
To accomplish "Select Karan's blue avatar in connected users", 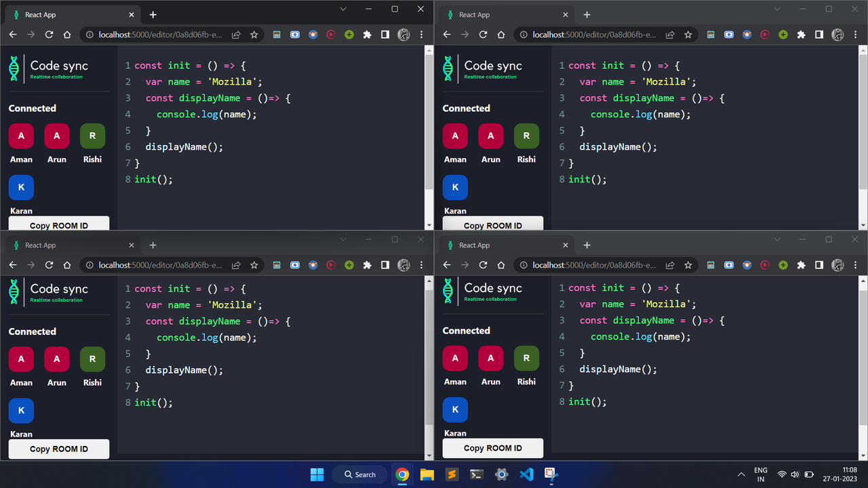I will click(21, 187).
